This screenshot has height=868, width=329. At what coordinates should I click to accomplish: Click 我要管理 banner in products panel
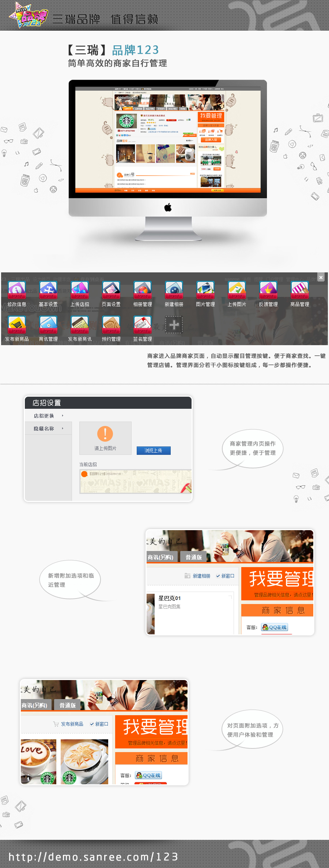tap(151, 732)
